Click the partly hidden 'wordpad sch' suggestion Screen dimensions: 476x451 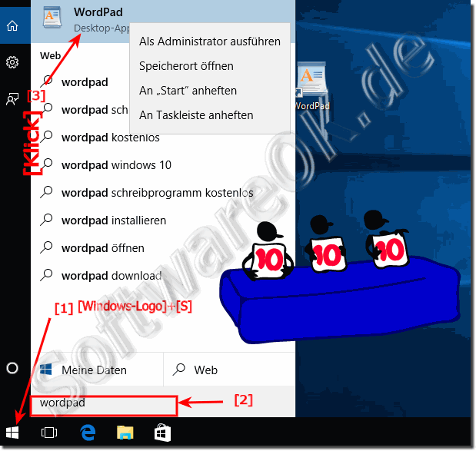[x=95, y=110]
